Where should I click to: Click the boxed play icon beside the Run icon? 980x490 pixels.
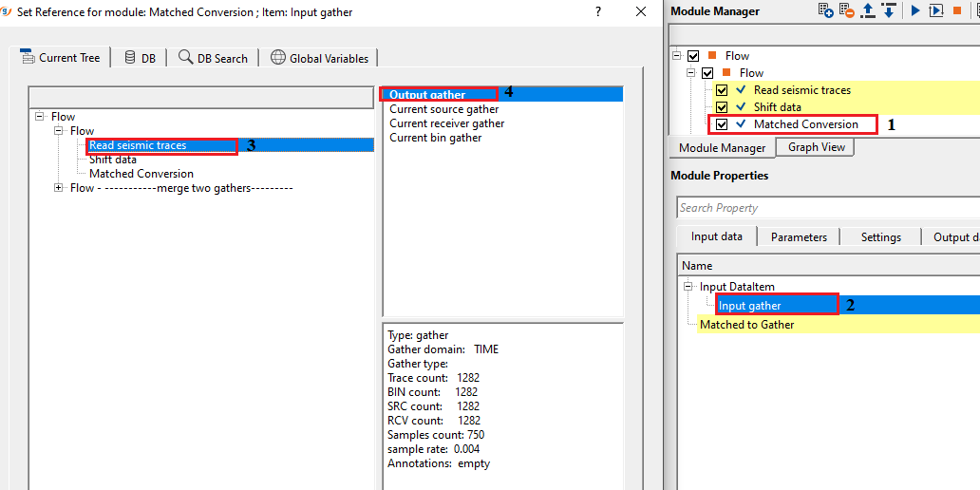[x=935, y=10]
